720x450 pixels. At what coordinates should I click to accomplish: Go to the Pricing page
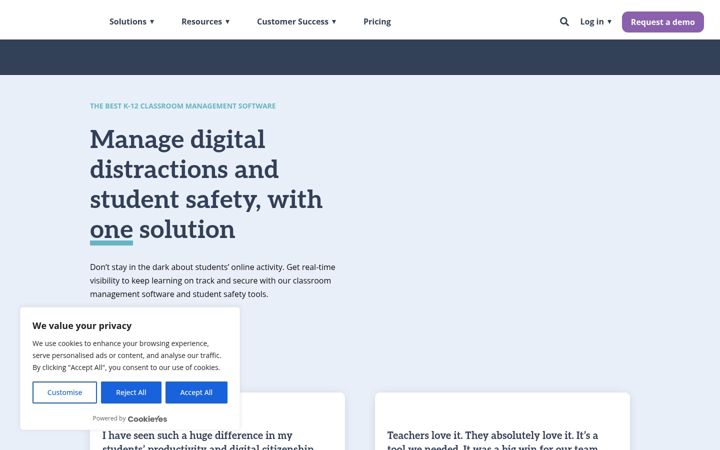(377, 22)
